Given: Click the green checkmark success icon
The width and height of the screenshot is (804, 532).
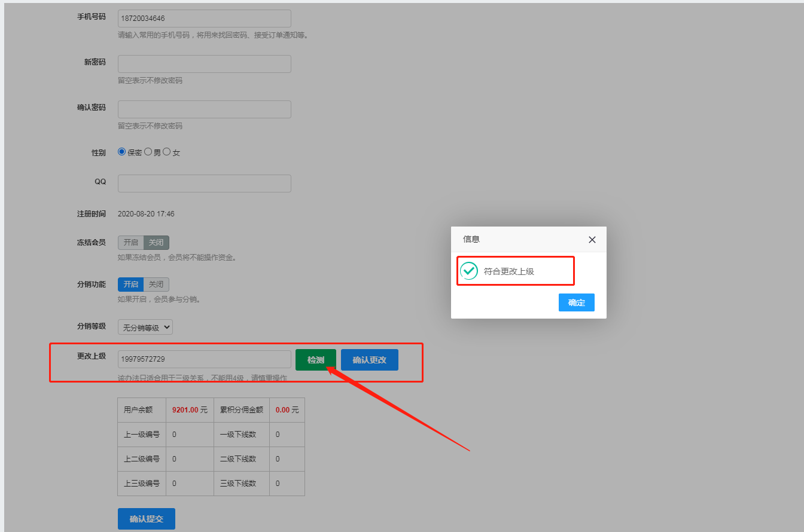Looking at the screenshot, I should 469,271.
